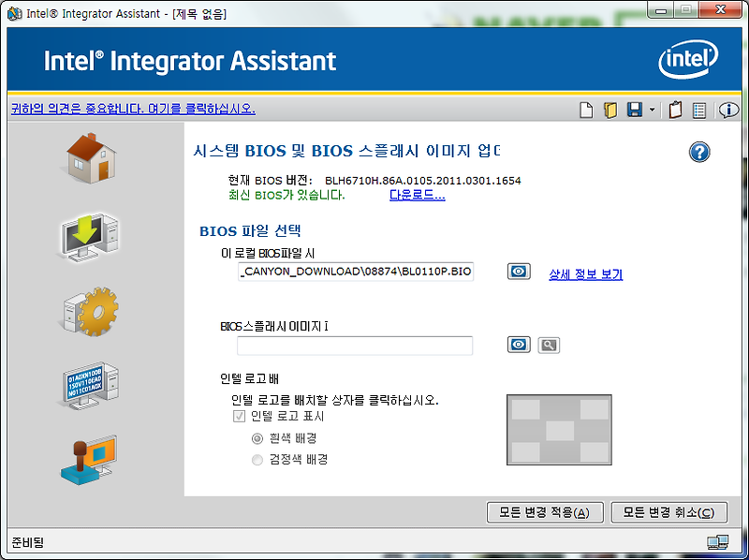749x560 pixels.
Task: Click the new blank document toolbar icon
Action: point(586,111)
